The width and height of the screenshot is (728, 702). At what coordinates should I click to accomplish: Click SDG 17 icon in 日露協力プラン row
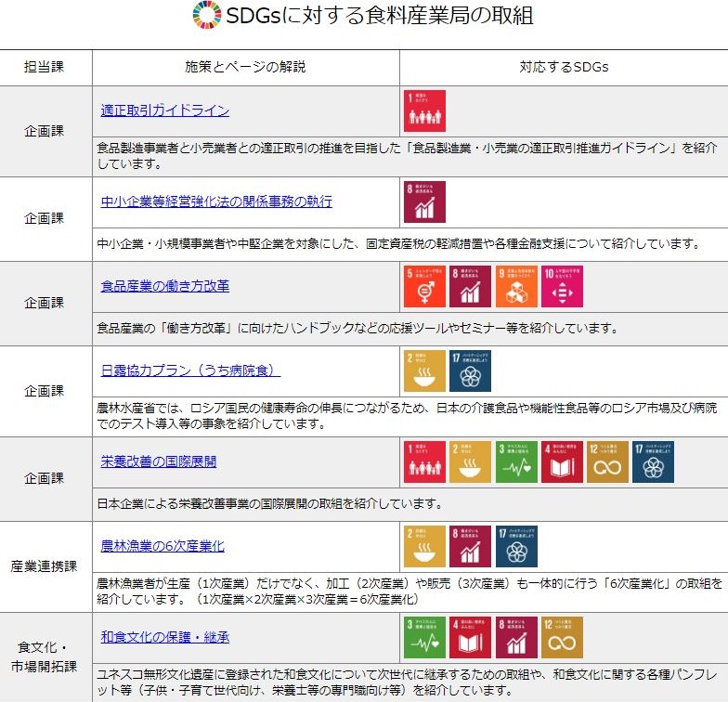pyautogui.click(x=470, y=371)
